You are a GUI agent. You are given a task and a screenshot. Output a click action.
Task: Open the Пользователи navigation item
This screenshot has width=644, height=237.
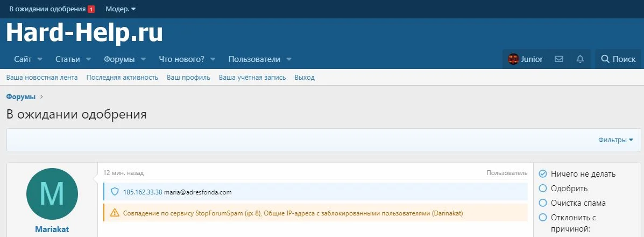pyautogui.click(x=254, y=59)
